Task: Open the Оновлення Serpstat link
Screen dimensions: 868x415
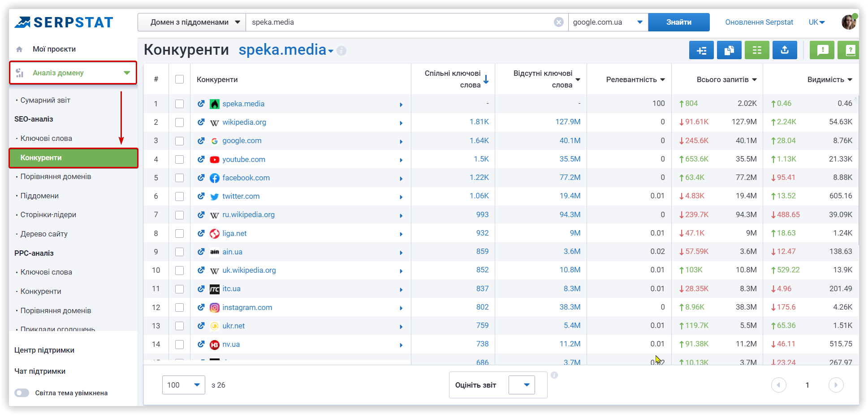Action: click(x=759, y=22)
